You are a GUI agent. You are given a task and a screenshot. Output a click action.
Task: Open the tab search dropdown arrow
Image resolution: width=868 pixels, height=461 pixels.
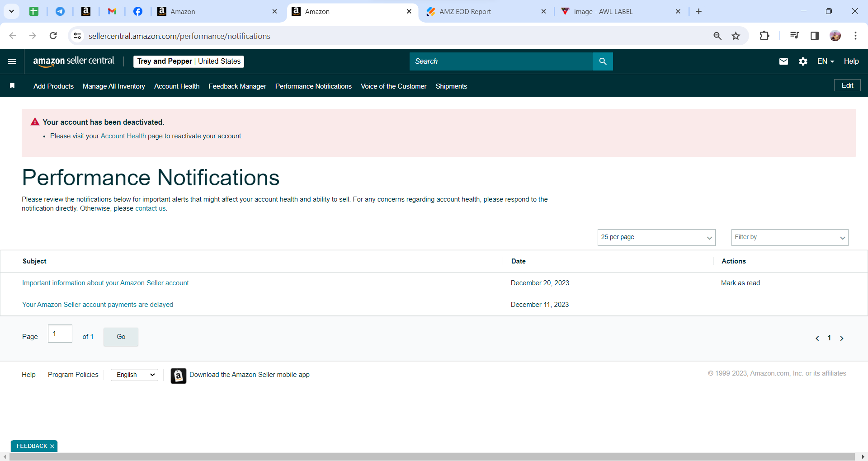(x=11, y=11)
